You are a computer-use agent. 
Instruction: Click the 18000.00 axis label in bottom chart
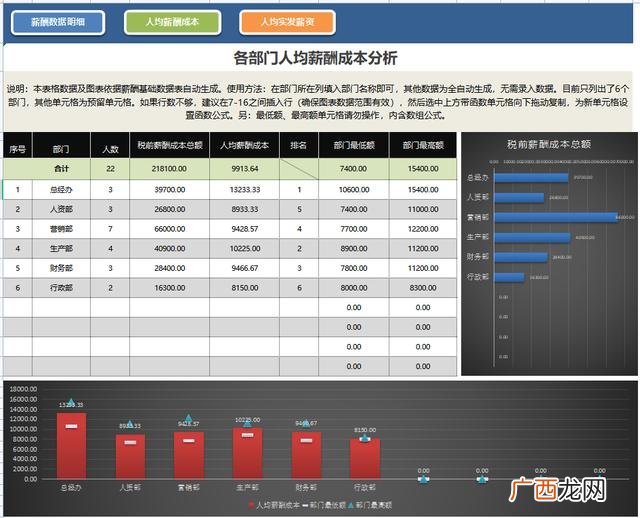click(x=23, y=389)
